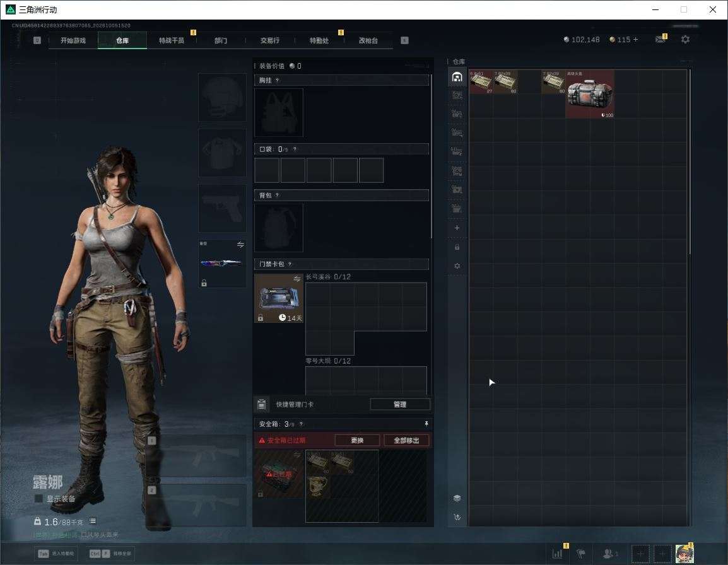
Task: Add teammate in first empty squad slot
Action: 640,554
